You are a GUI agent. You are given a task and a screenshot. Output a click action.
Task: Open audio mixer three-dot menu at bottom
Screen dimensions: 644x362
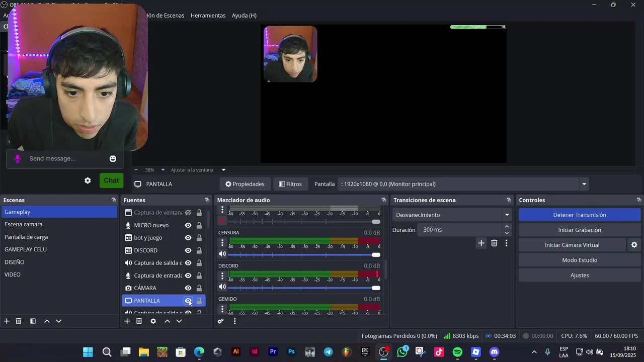234,321
